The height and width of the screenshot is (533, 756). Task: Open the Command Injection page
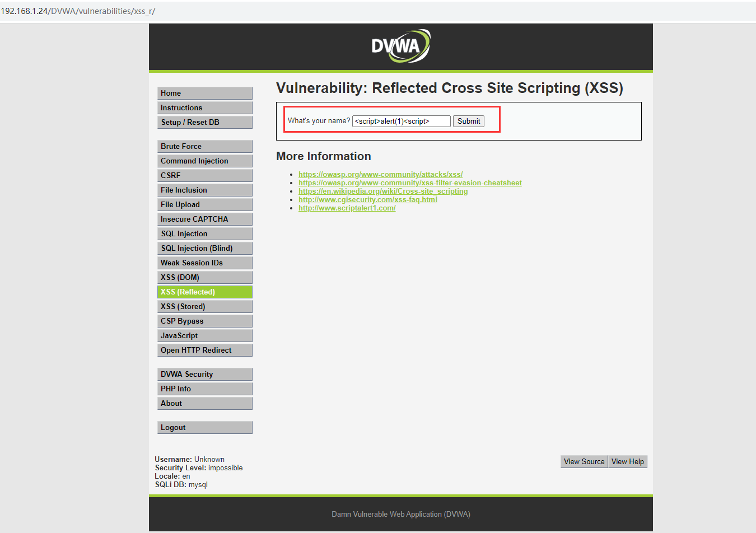click(204, 161)
